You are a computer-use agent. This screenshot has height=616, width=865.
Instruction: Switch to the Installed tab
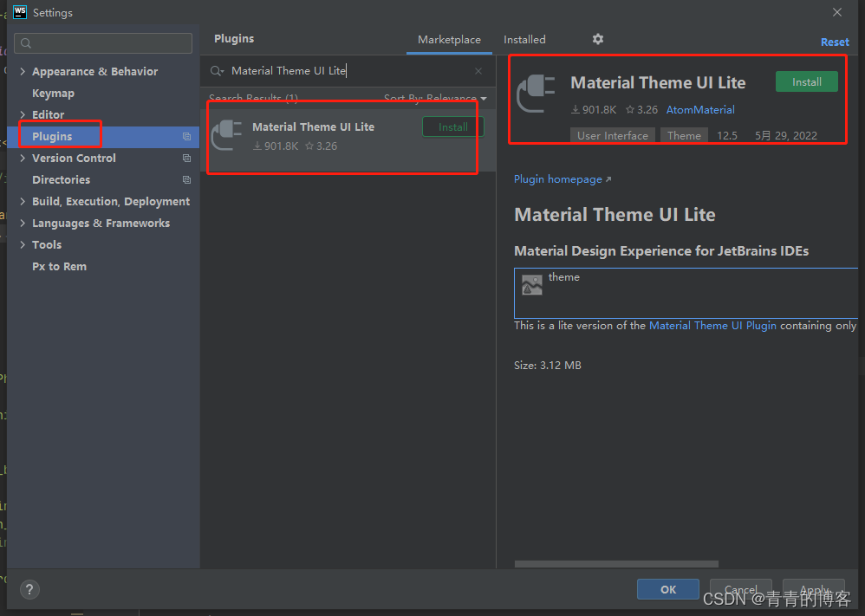pyautogui.click(x=524, y=40)
